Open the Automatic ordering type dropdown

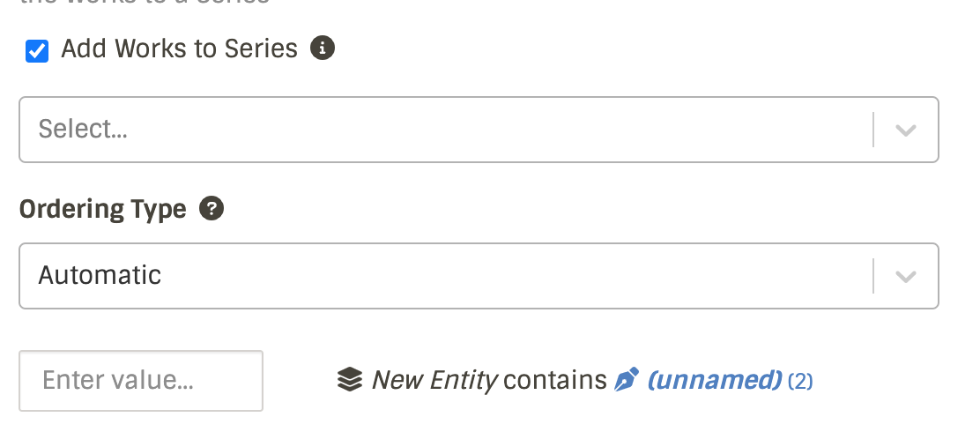[441, 276]
